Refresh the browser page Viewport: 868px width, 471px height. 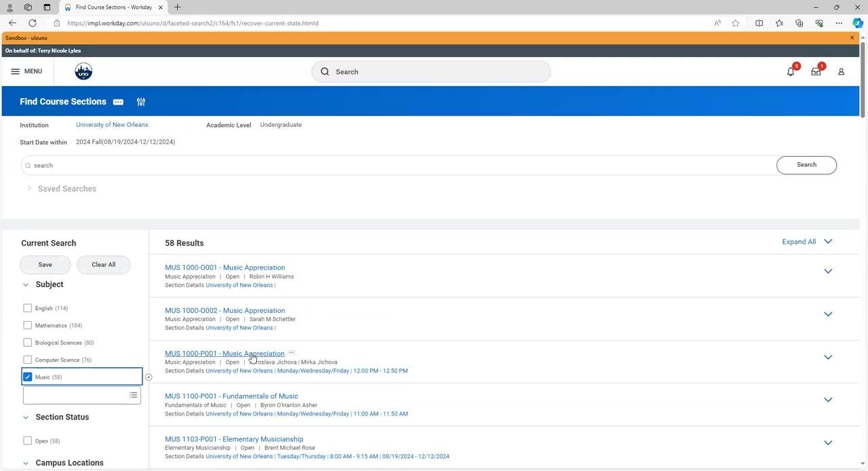32,23
